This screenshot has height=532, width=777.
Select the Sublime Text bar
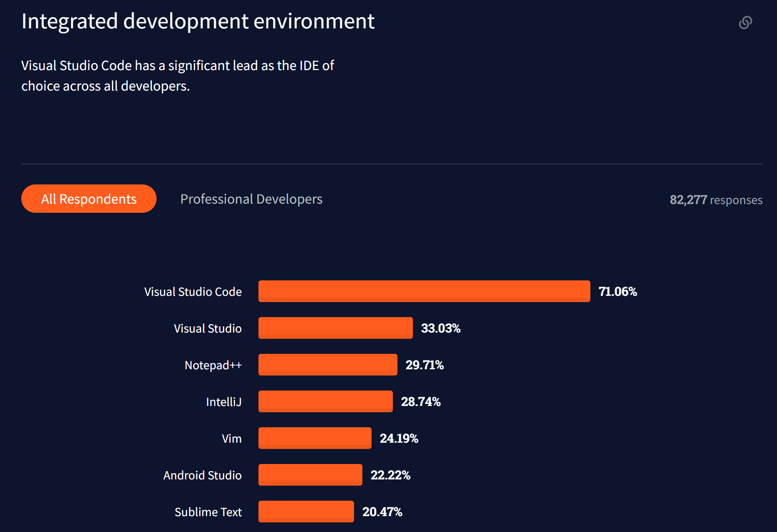click(x=306, y=511)
